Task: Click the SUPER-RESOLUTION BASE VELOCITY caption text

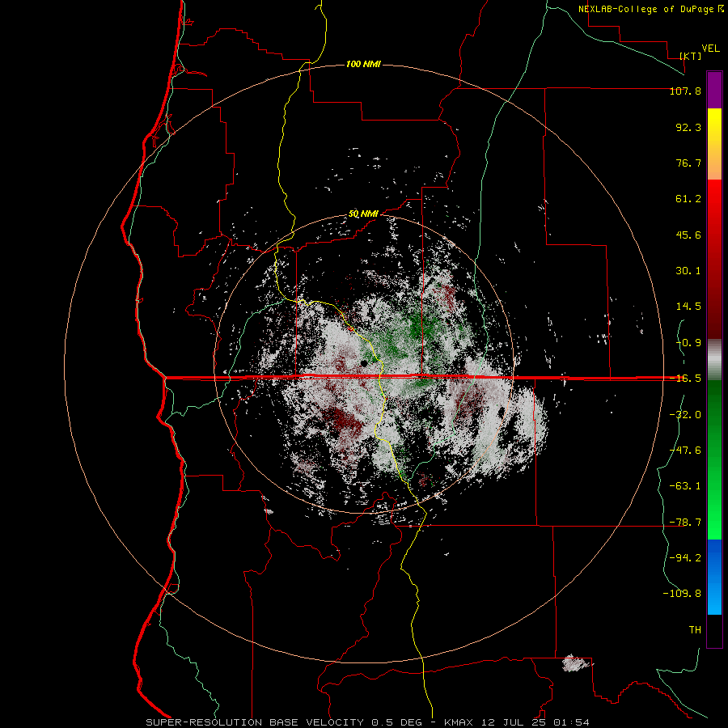Action: (255, 722)
